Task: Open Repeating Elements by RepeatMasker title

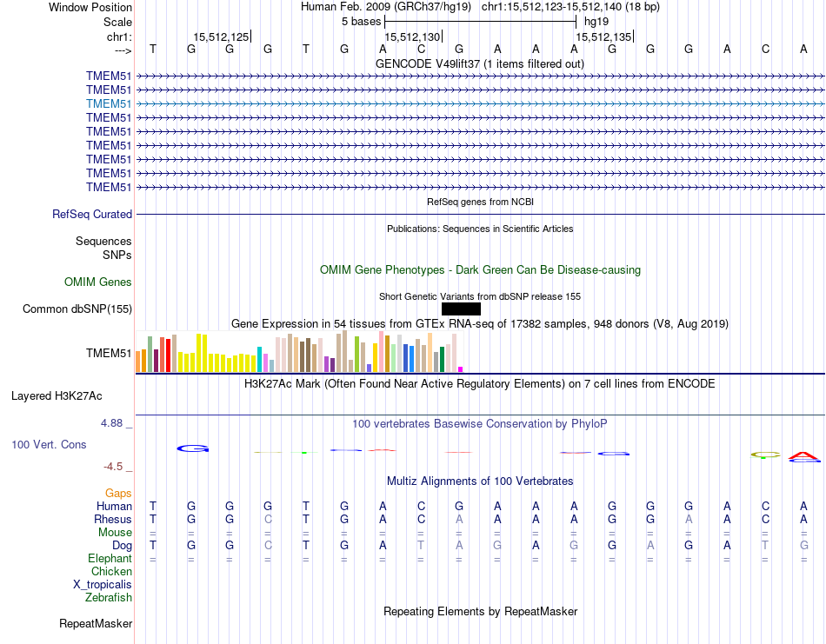Action: pos(481,611)
